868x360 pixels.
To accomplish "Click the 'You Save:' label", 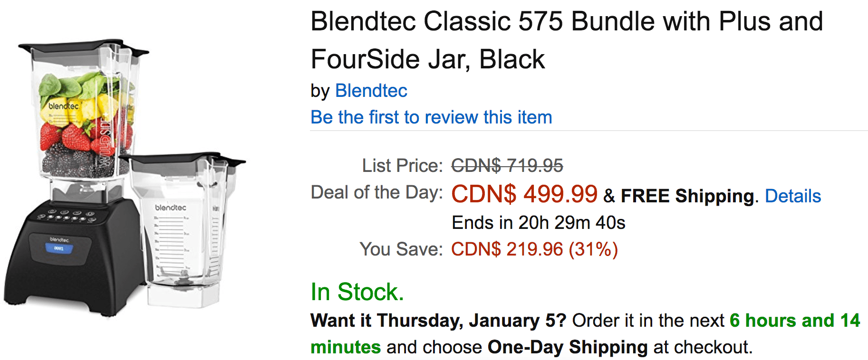I will (401, 249).
